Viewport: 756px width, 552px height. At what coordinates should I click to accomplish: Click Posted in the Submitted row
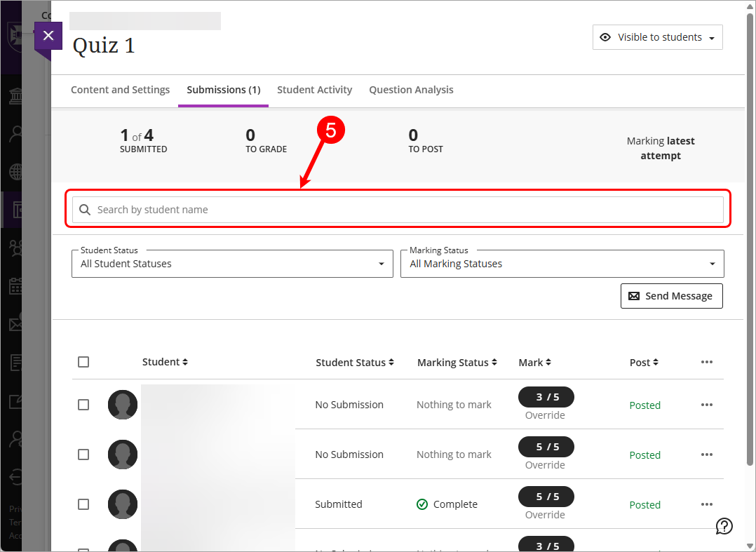(644, 505)
